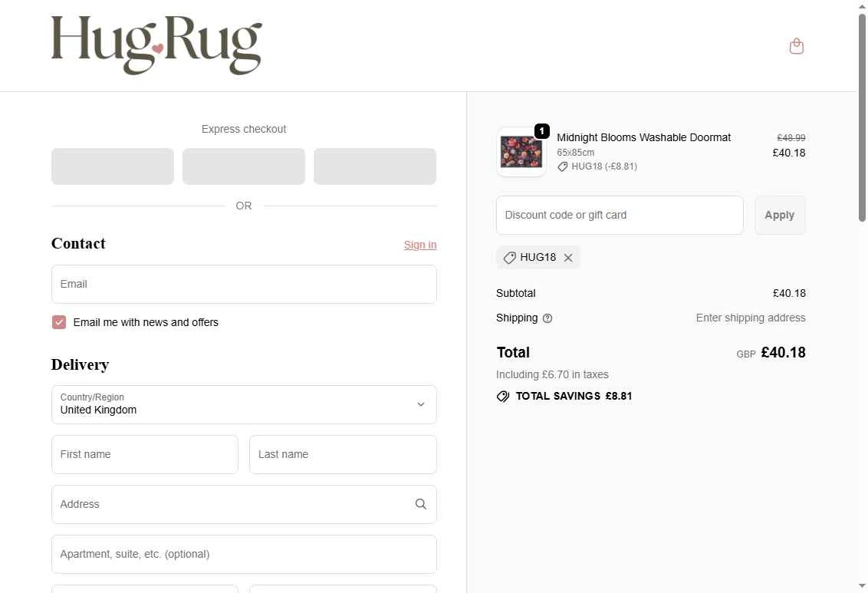Click the Express checkout heading
Image resolution: width=868 pixels, height=593 pixels.
[x=244, y=129]
